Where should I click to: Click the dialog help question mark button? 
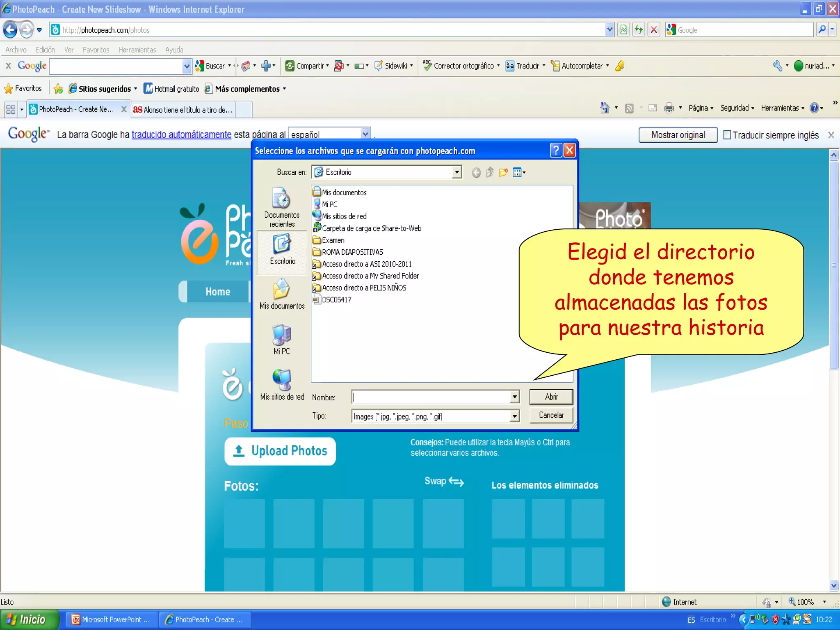click(x=556, y=151)
